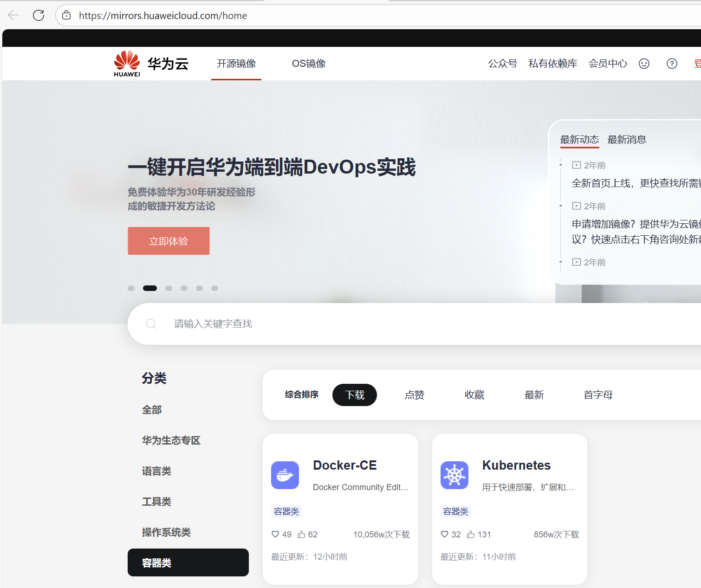Select the 最新动态 tab

point(579,140)
